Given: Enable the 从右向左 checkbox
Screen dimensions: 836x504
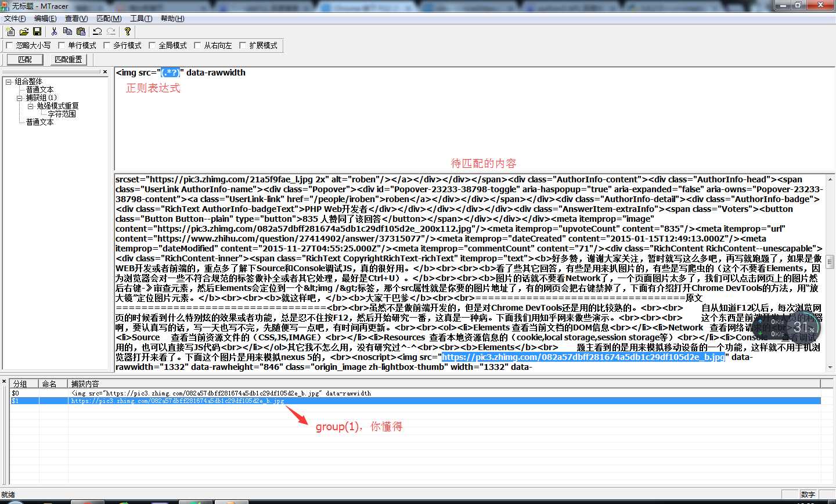Looking at the screenshot, I should click(197, 45).
